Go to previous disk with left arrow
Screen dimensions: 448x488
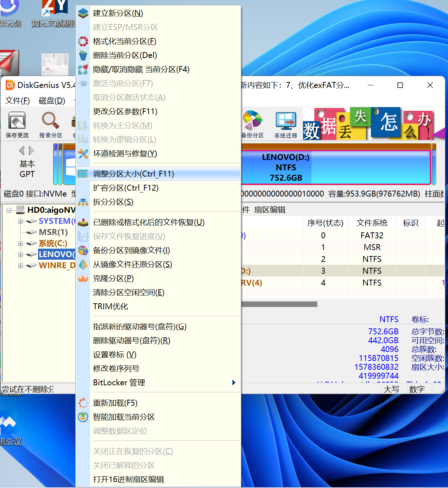coord(22,151)
